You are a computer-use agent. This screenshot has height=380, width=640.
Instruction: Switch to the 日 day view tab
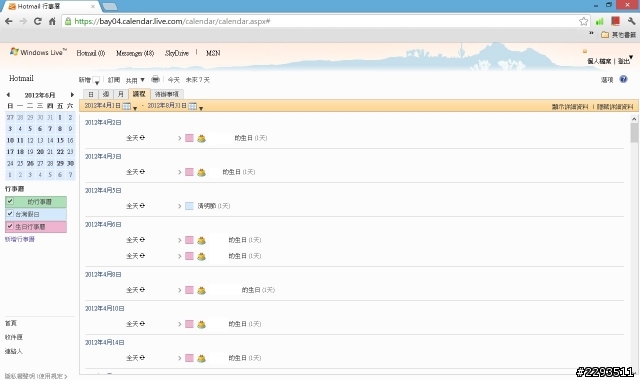click(x=91, y=94)
